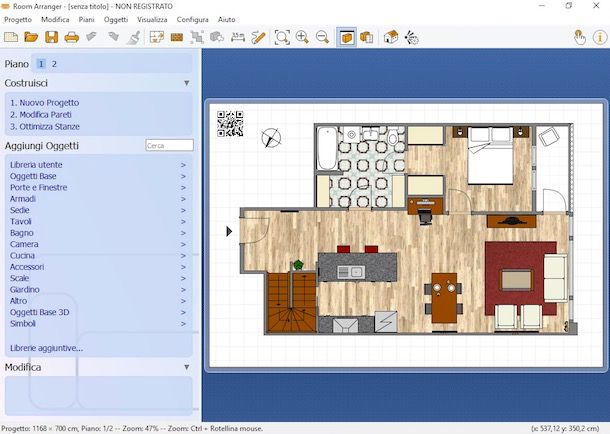The height and width of the screenshot is (434, 610).
Task: Open Librerie aggiuntive link
Action: click(x=46, y=348)
